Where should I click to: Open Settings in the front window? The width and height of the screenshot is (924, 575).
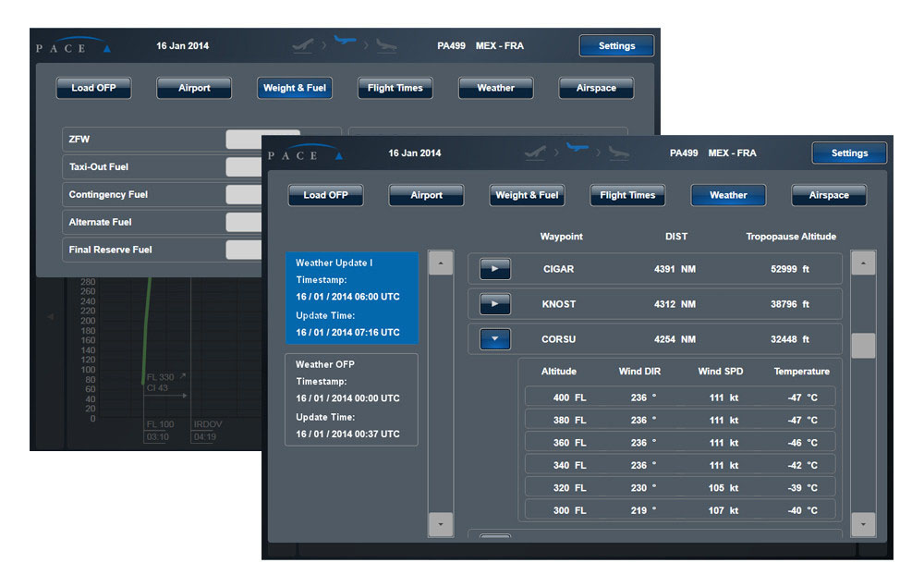pyautogui.click(x=849, y=153)
